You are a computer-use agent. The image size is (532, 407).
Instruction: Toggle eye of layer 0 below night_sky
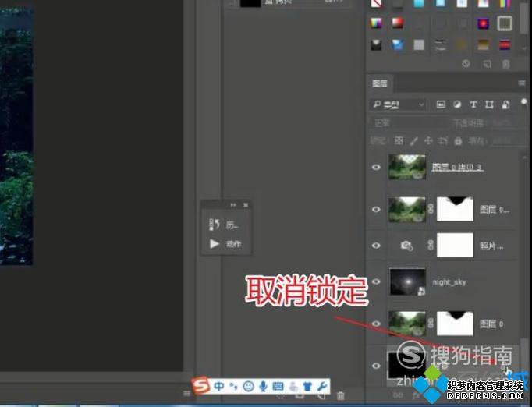click(376, 324)
